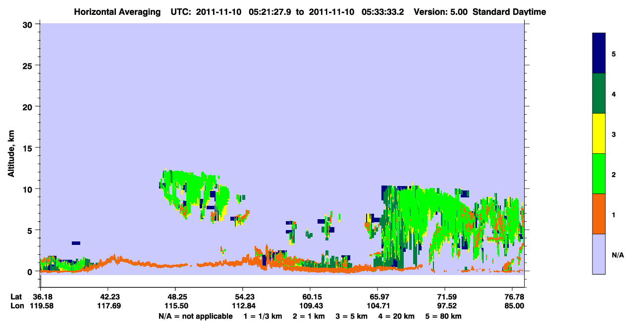Click the dark green colorbar segment labeled 4

point(599,94)
